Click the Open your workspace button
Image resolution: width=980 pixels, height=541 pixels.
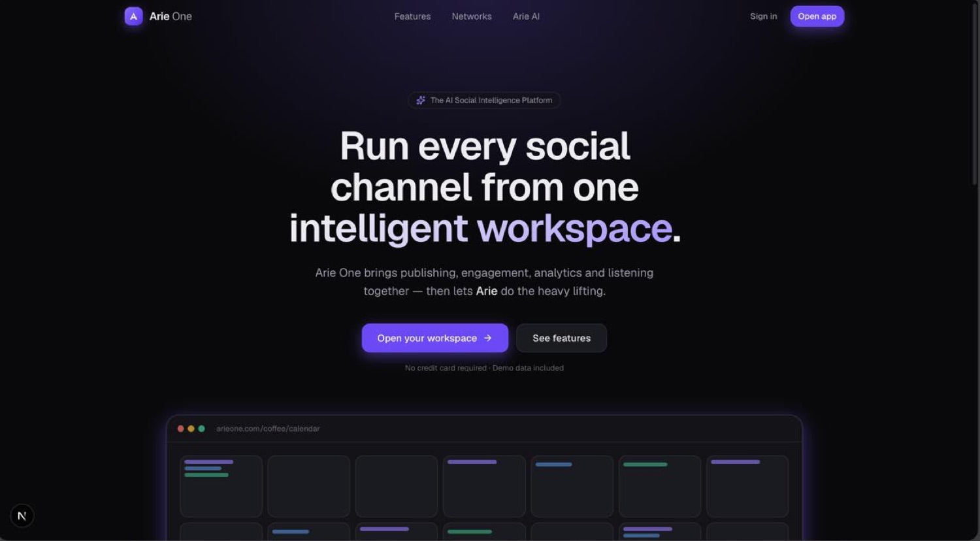[x=435, y=338]
